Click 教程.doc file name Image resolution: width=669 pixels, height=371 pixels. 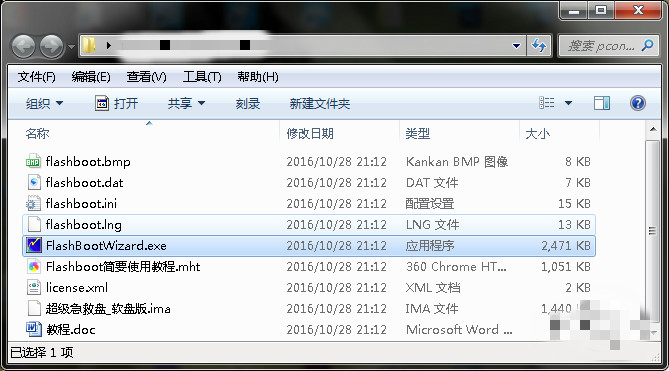click(70, 329)
